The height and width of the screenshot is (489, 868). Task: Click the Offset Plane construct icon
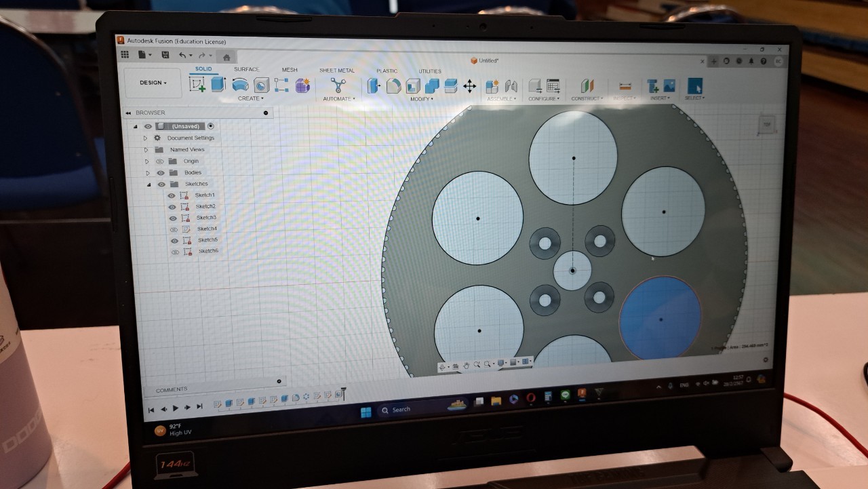point(587,86)
